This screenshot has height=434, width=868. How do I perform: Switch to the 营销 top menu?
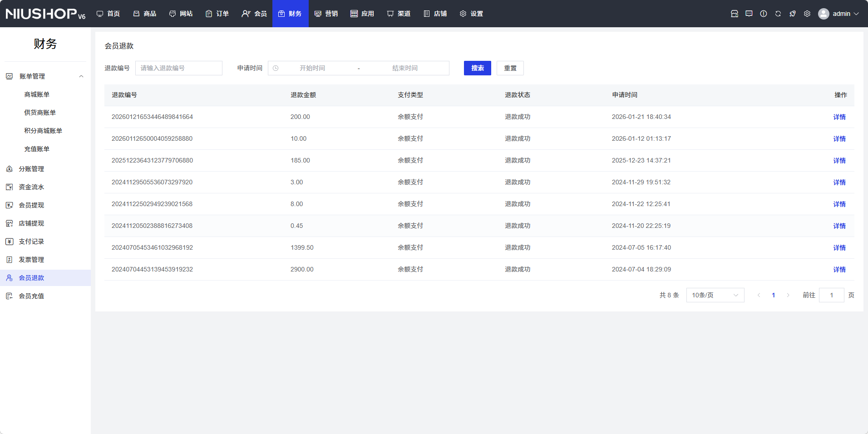(326, 14)
